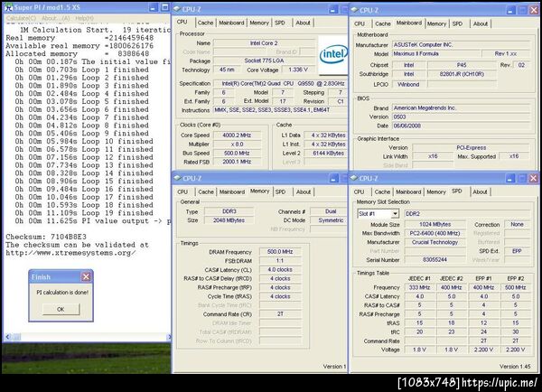The height and width of the screenshot is (392, 542).
Task: Click the BIOS Date value 06/06/2008
Action: pyautogui.click(x=461, y=126)
